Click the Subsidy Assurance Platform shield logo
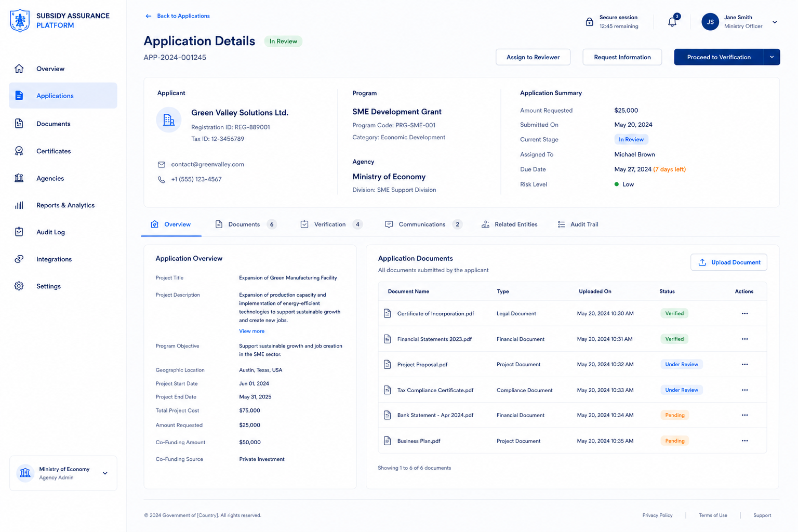Viewport: 798px width, 532px height. (x=20, y=21)
